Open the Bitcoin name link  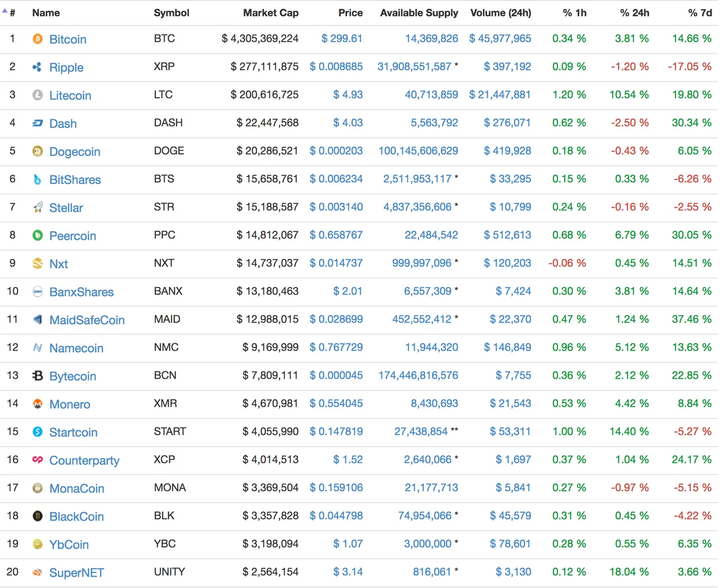click(68, 39)
